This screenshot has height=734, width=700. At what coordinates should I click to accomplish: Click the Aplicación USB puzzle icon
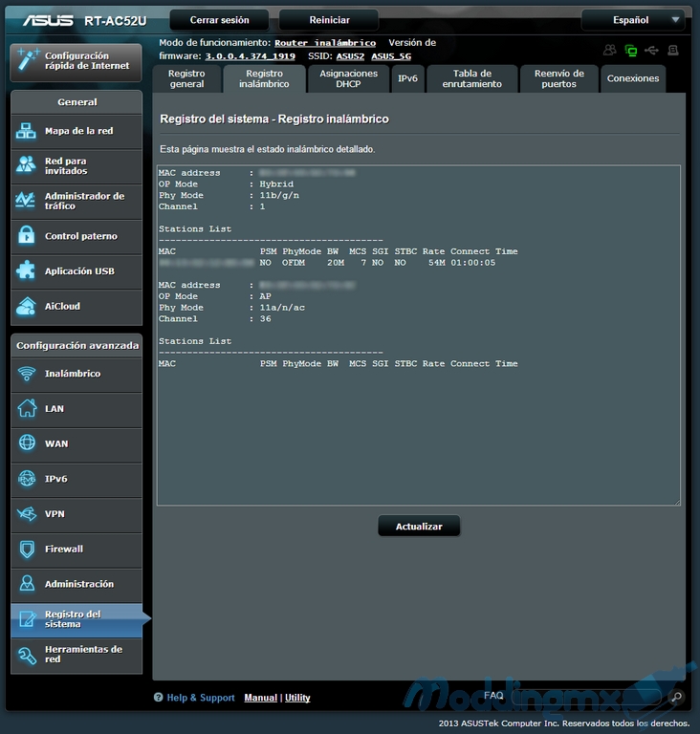(26, 270)
